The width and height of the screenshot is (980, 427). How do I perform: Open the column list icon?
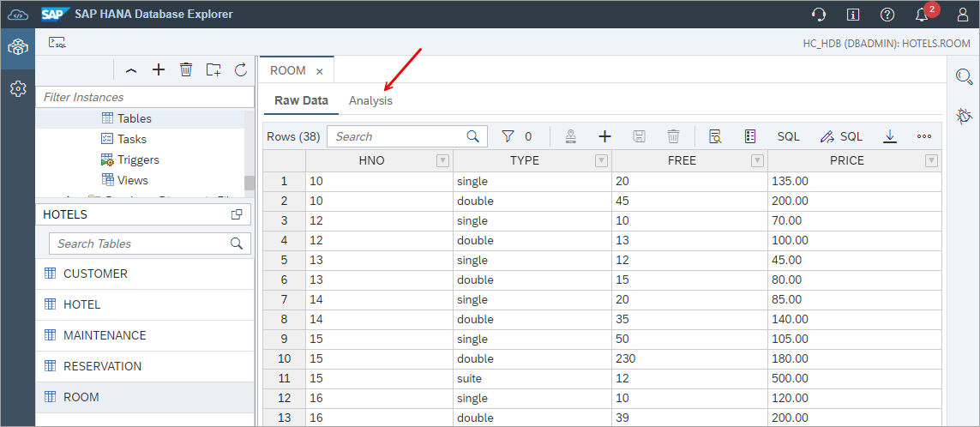pyautogui.click(x=751, y=136)
